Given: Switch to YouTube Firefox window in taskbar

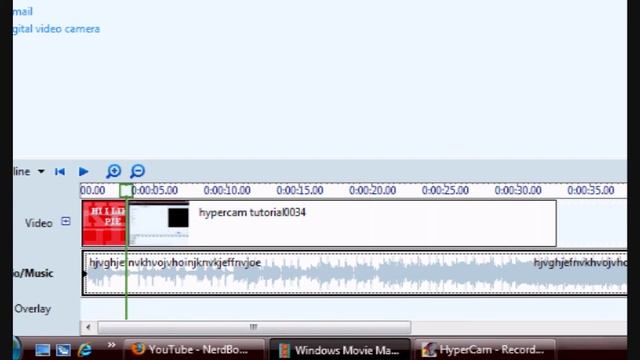Looking at the screenshot, I should tap(193, 349).
